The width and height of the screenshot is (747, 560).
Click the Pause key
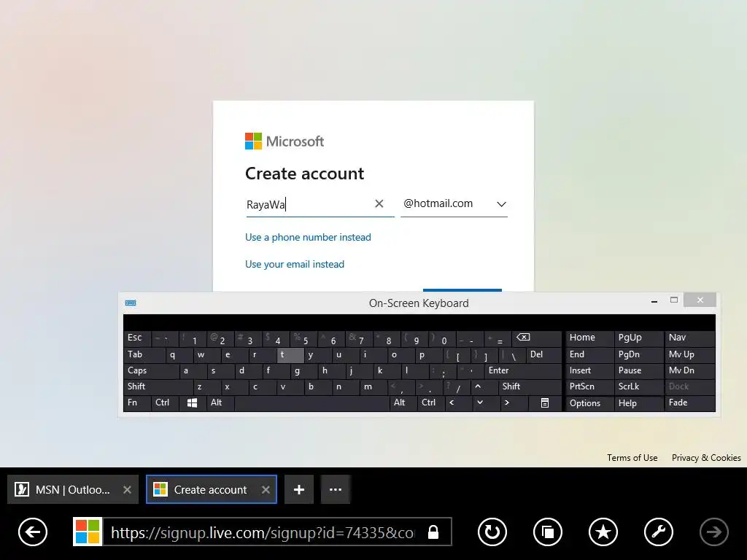coord(638,370)
